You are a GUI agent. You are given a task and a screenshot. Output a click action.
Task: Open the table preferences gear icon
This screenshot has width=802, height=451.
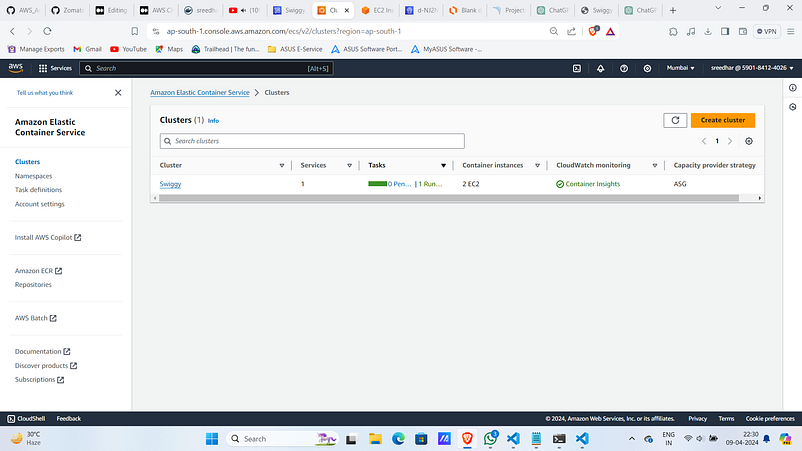coord(749,141)
